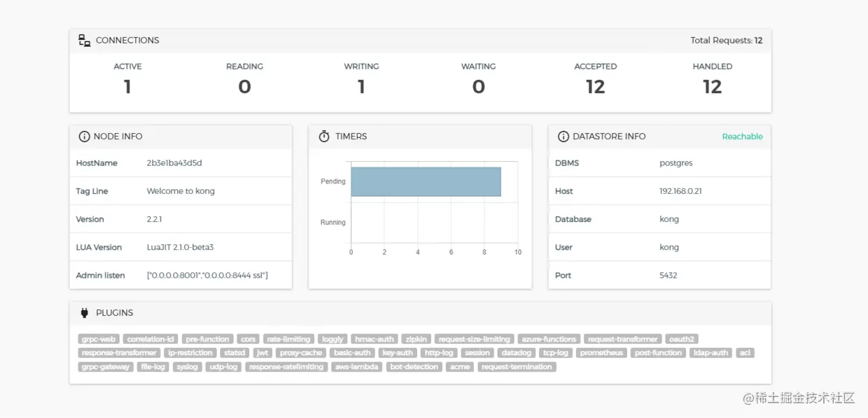Click the Total Requests: 12 text
The width and height of the screenshot is (868, 418).
pos(727,41)
